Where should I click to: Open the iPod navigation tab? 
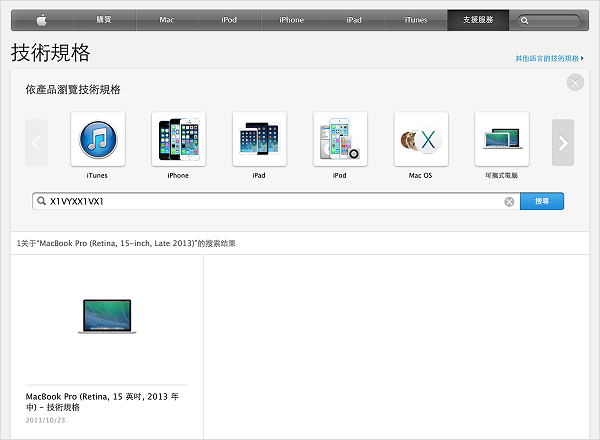click(229, 20)
